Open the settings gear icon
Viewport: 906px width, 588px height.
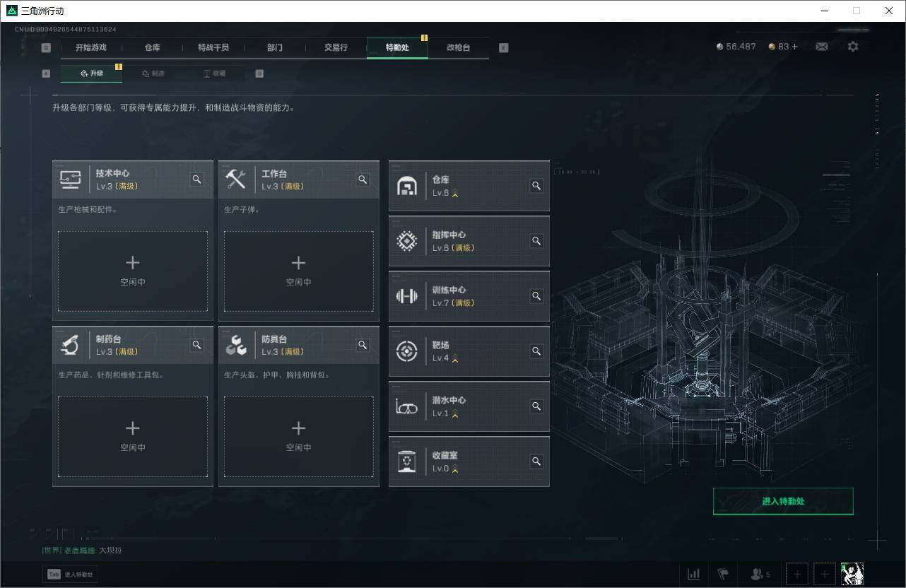(x=853, y=46)
